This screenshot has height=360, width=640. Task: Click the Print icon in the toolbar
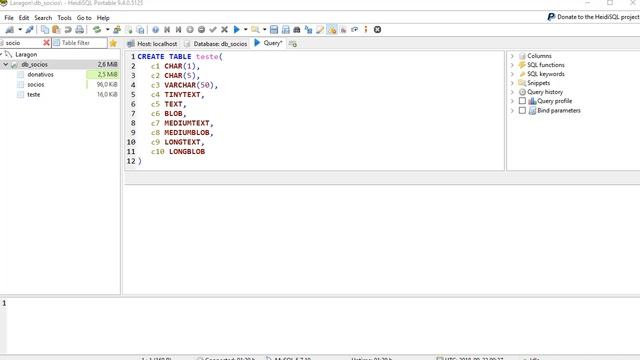(80, 30)
